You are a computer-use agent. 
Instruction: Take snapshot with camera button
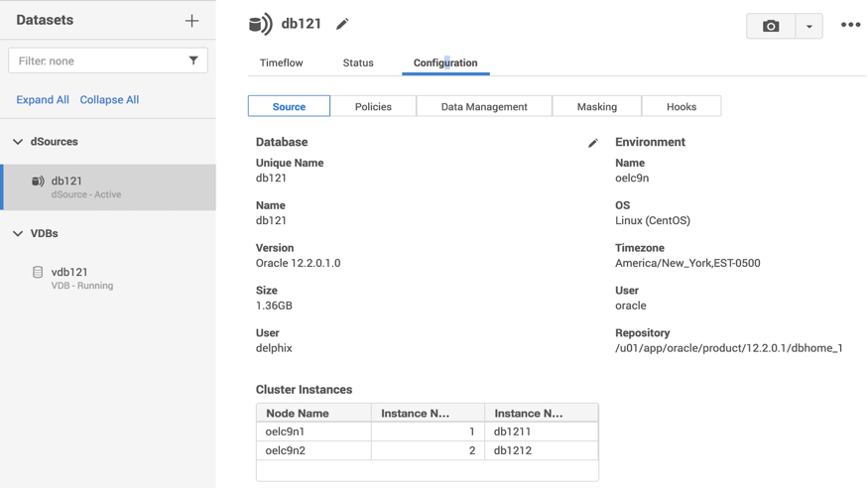tap(771, 26)
